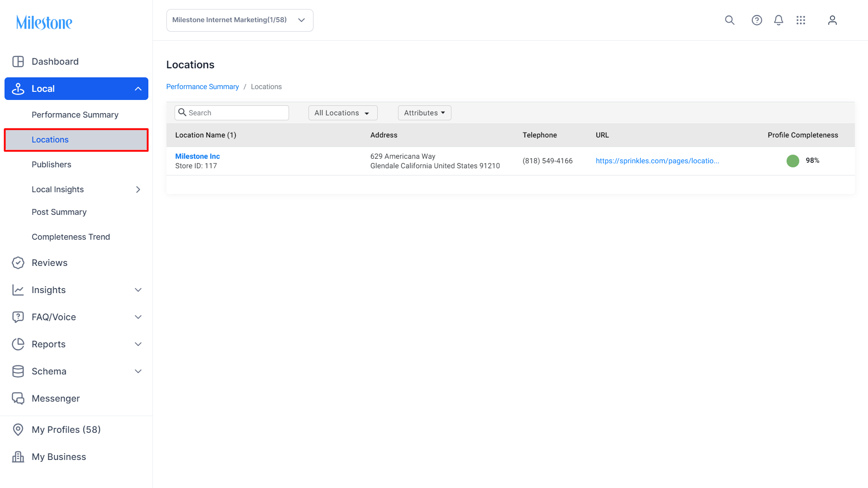This screenshot has width=868, height=488.
Task: Open the header search magnifier icon
Action: (x=730, y=20)
